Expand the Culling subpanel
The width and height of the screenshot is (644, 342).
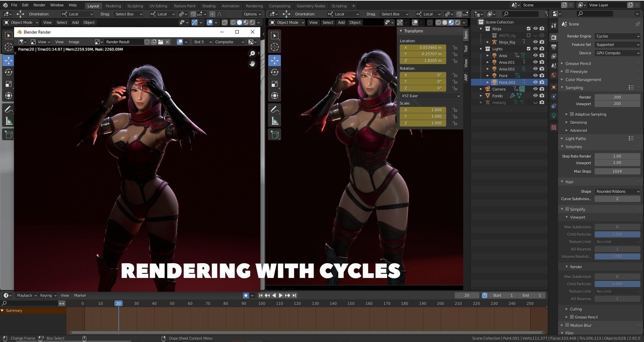576,309
